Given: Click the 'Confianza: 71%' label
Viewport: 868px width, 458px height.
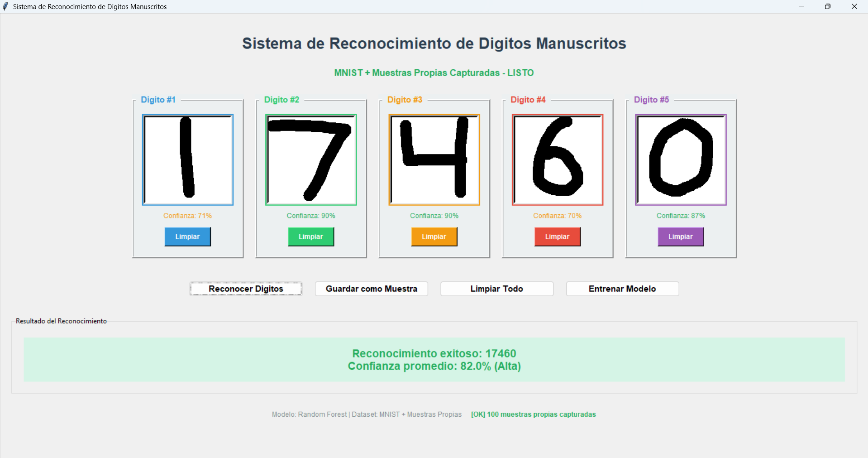Looking at the screenshot, I should click(x=187, y=216).
